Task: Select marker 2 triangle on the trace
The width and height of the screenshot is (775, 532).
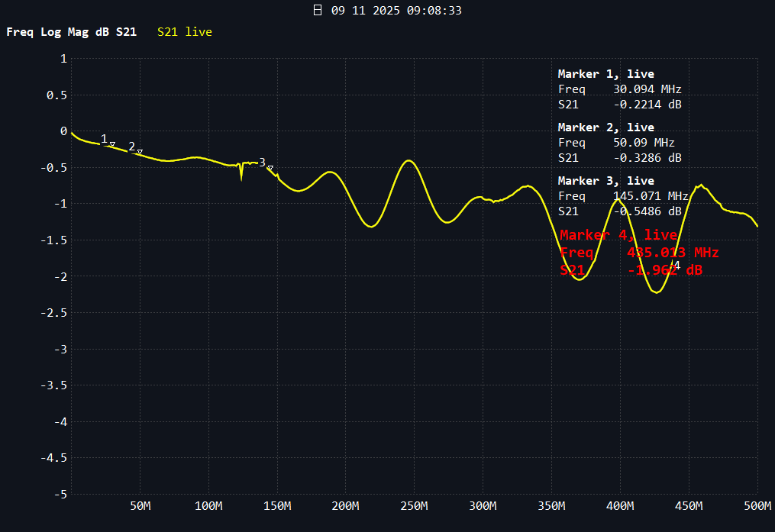Action: [x=140, y=151]
